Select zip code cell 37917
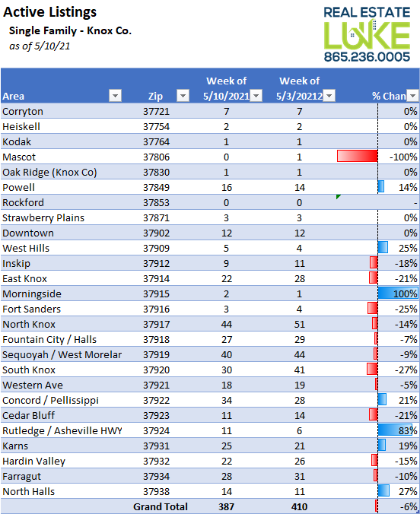The height and width of the screenshot is (514, 420). [156, 324]
